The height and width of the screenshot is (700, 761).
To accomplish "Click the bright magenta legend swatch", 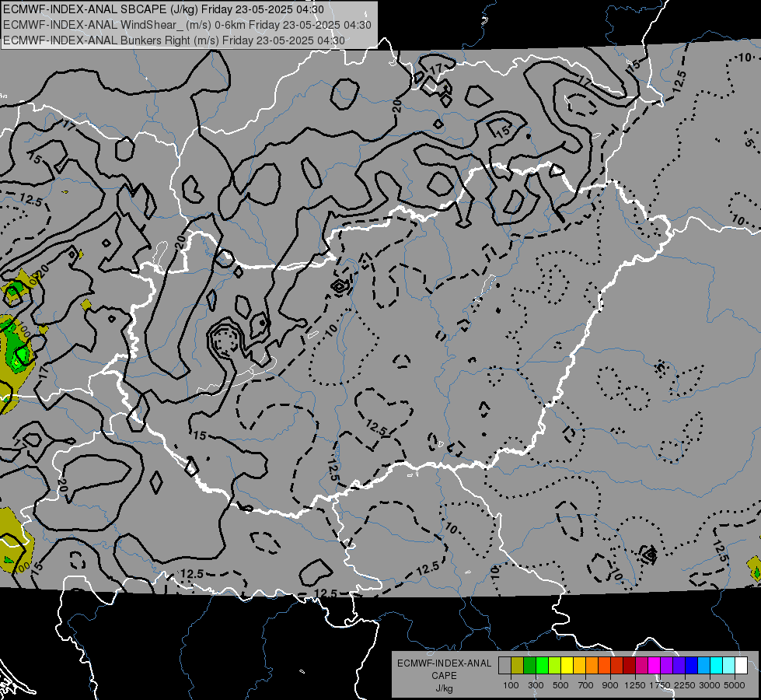I will point(655,665).
